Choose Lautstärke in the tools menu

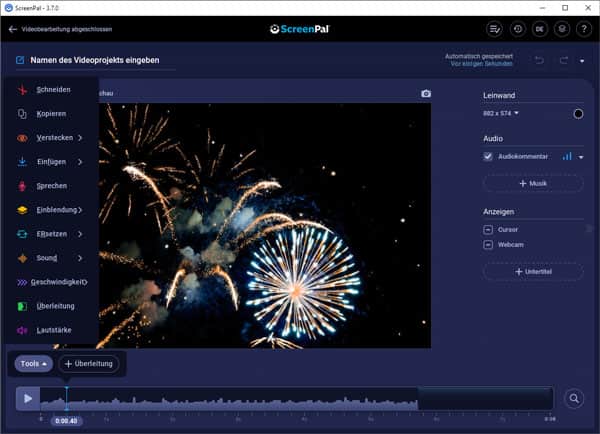click(x=52, y=330)
